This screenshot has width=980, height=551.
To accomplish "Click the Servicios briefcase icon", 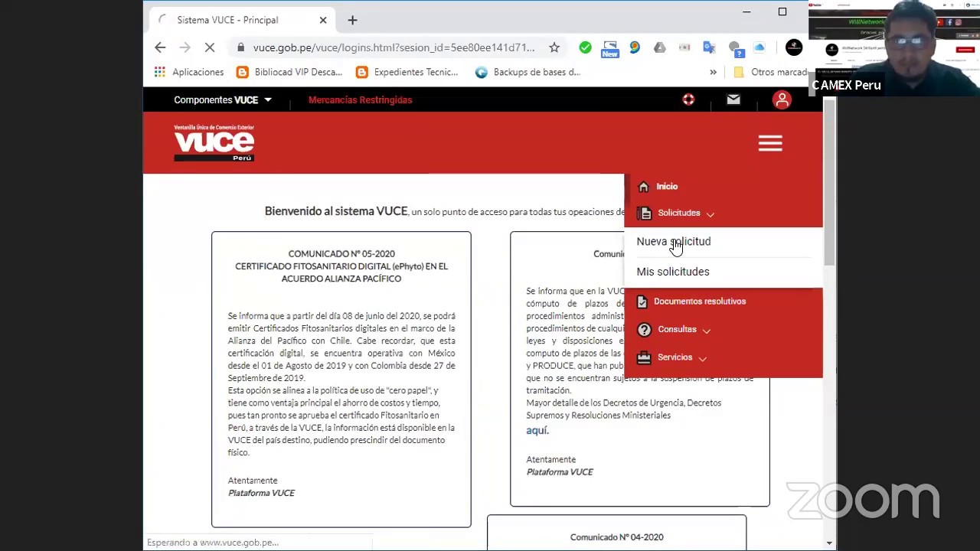I will [644, 357].
